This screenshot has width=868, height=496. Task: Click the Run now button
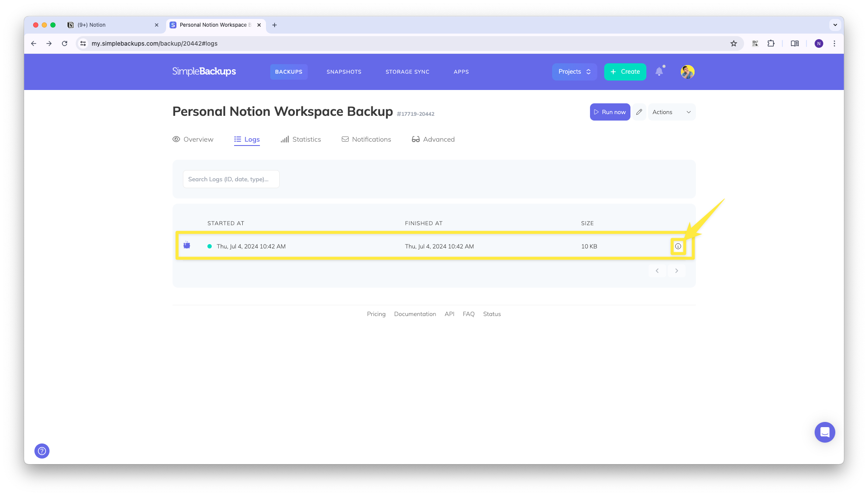(x=610, y=112)
